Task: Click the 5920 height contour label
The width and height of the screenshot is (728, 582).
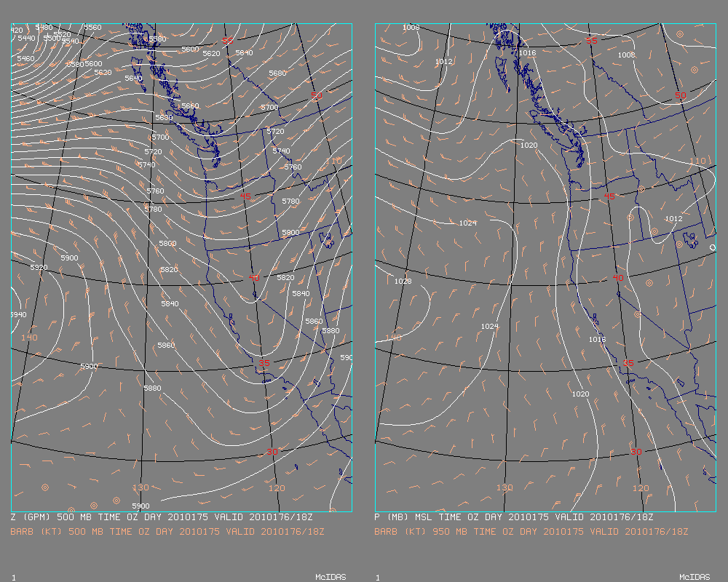Action: tap(39, 267)
